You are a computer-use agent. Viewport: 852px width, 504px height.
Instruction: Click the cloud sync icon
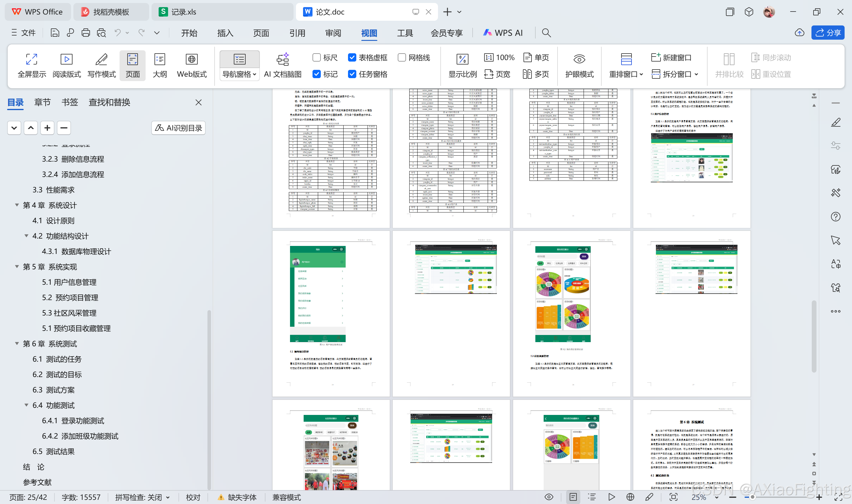pos(800,33)
